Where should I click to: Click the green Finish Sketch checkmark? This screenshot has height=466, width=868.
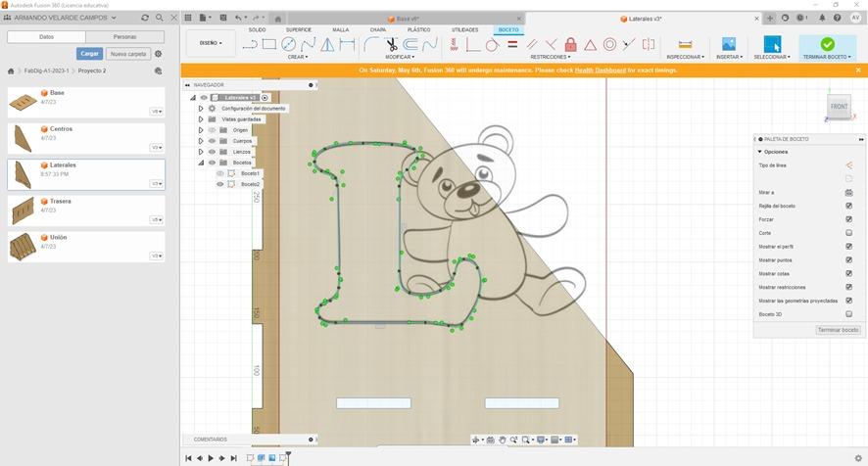827,44
